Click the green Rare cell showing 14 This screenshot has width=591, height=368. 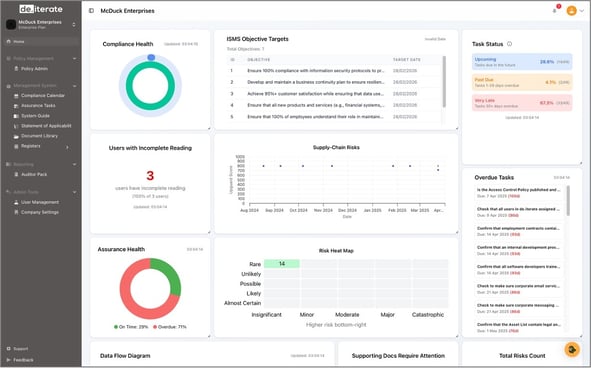tap(282, 264)
